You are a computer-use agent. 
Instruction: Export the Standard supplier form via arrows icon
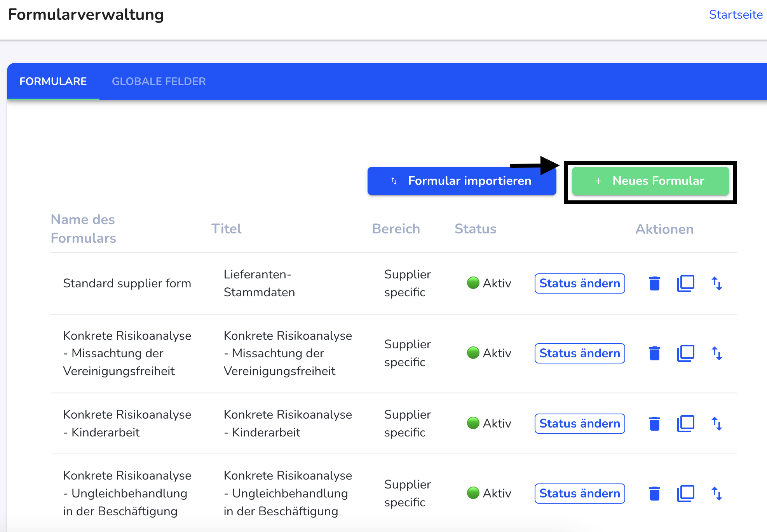717,283
